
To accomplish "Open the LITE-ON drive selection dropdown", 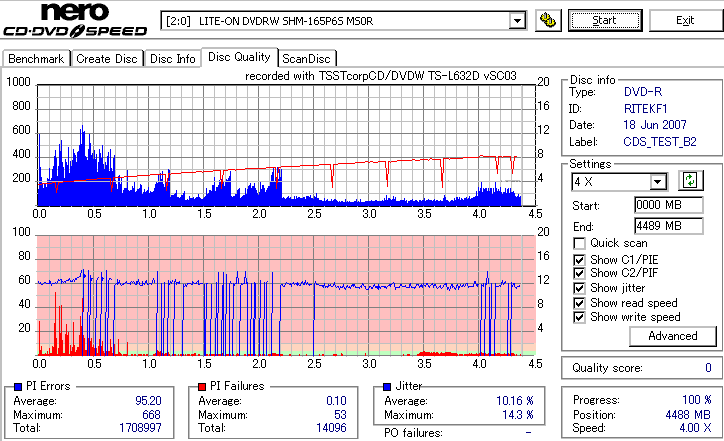I will (517, 20).
